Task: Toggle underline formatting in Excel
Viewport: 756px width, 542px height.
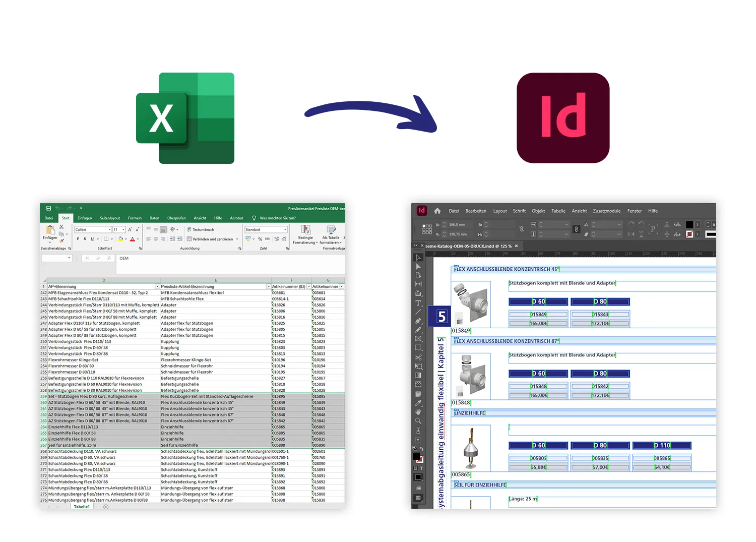Action: click(92, 238)
